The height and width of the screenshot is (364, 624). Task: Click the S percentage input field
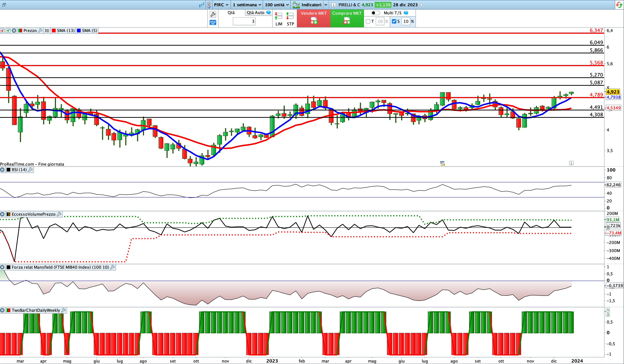tap(406, 22)
